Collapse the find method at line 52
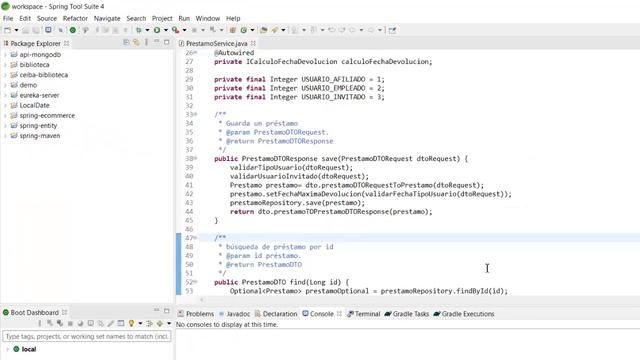Viewport: 640px width, 360px height. 196,282
